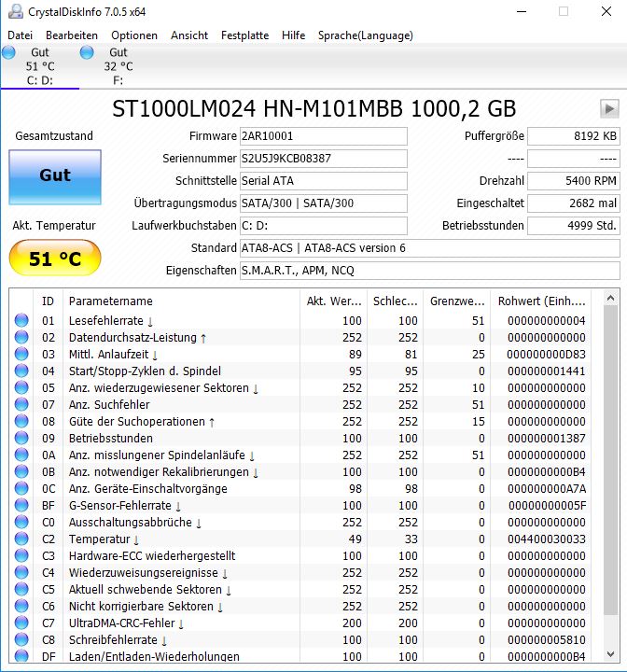
Task: Click raw value 004400030033 in Temperatur row
Action: tap(547, 539)
